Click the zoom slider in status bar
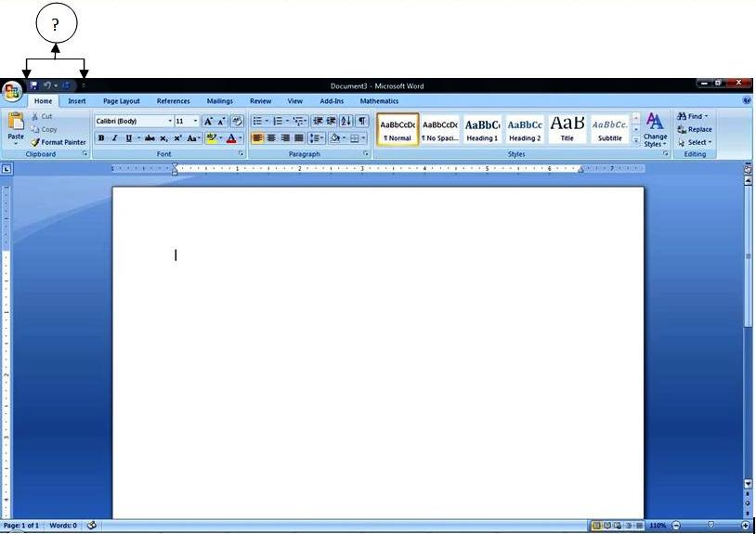 [710, 526]
